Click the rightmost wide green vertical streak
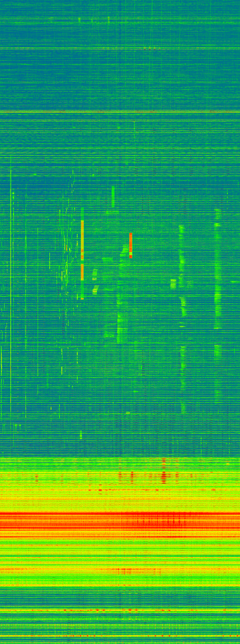Viewport: 240px width, 644px height. [218, 275]
